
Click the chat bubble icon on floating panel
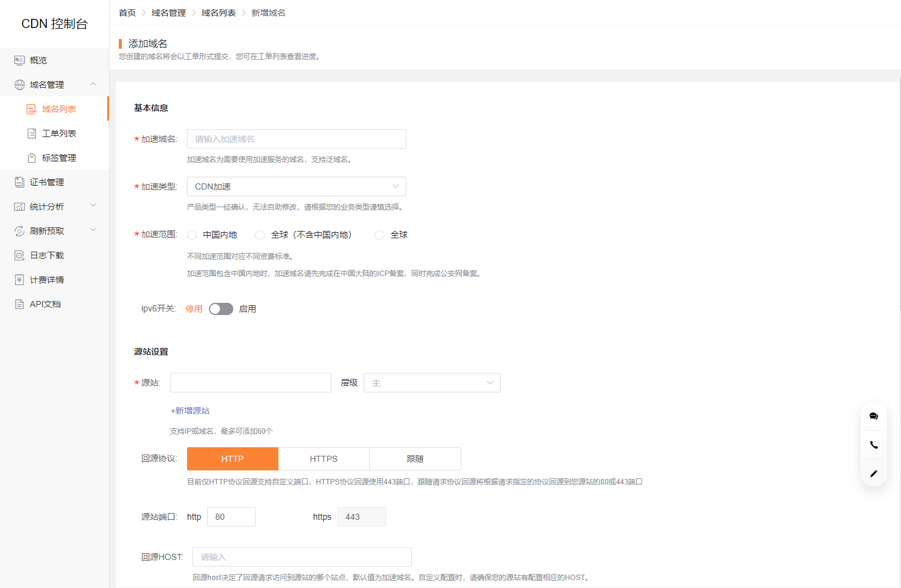[x=874, y=416]
